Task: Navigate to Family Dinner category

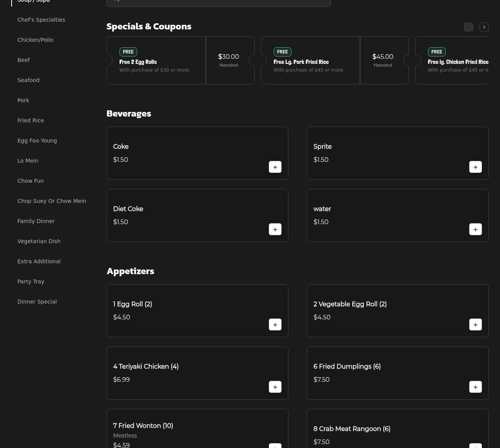Action: pyautogui.click(x=36, y=221)
